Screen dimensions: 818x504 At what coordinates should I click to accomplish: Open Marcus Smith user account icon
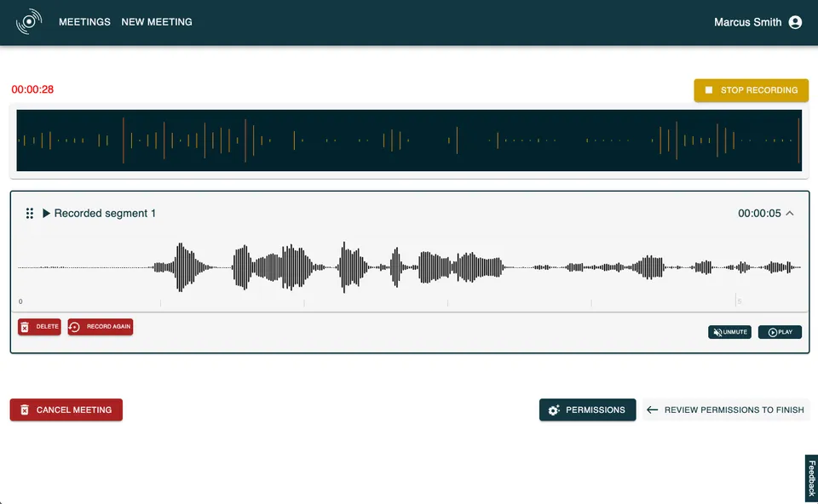pos(795,22)
